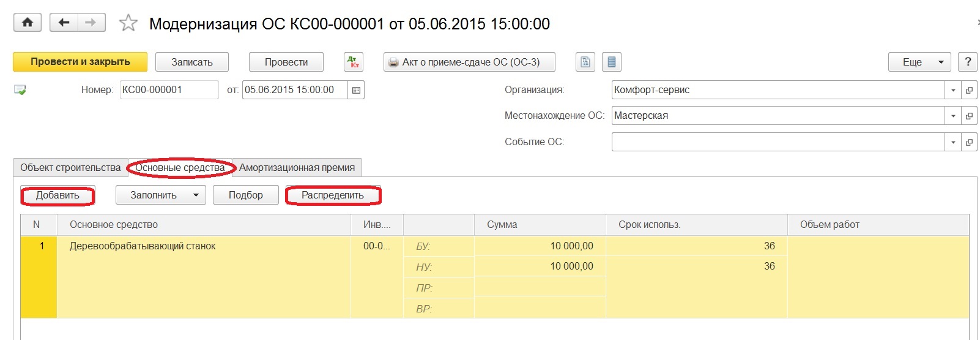This screenshot has height=340, width=980.
Task: Open related documents structure icon
Action: coord(612,62)
